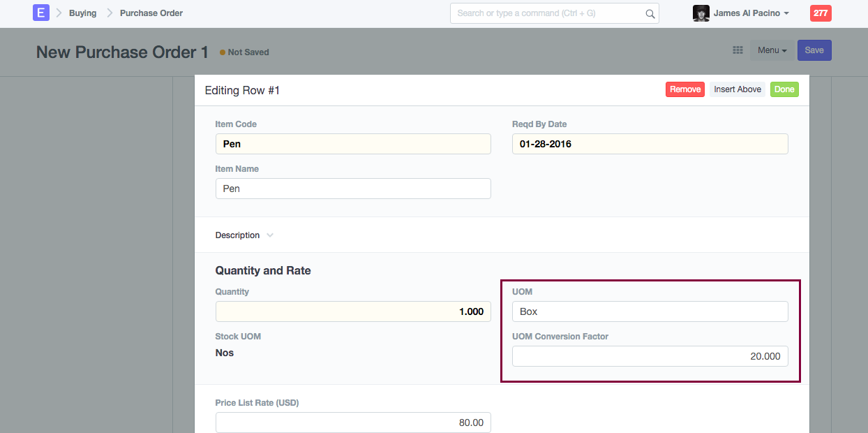Screen dimensions: 868x433
Task: Click the Not Saved status indicator
Action: 244,52
